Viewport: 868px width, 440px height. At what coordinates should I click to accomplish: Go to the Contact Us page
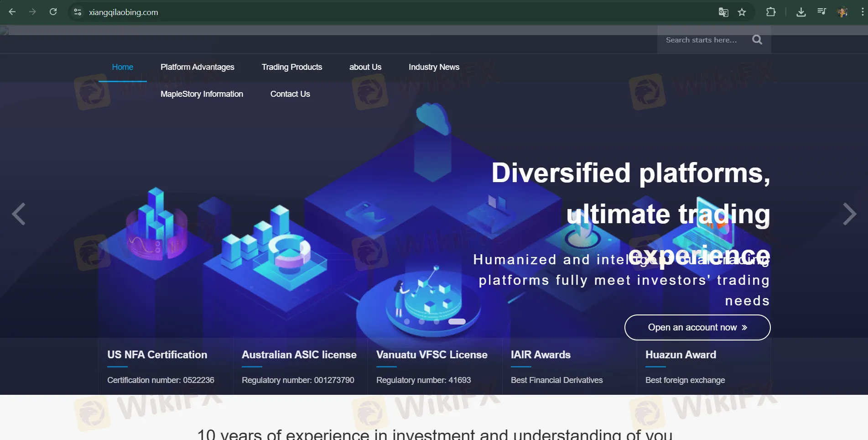[x=290, y=94]
